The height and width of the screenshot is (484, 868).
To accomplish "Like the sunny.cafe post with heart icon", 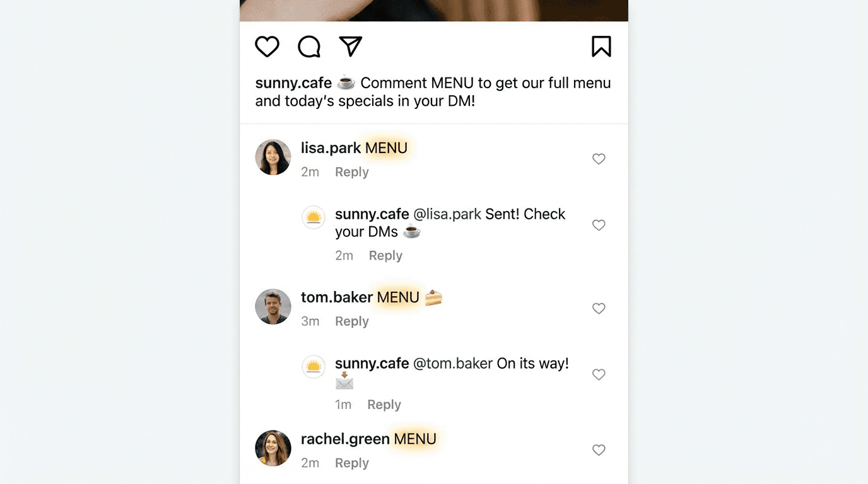I will pos(267,47).
